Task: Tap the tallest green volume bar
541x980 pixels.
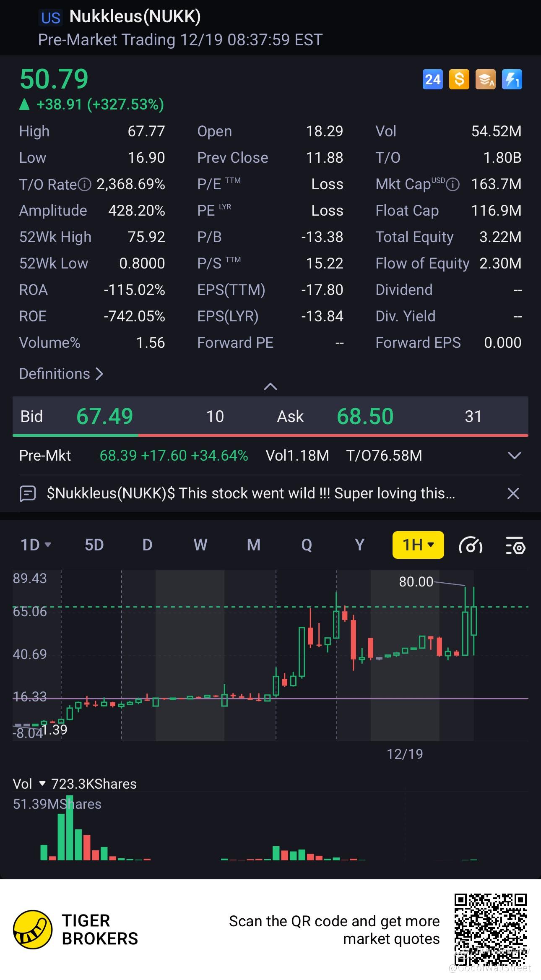Action: [x=70, y=828]
